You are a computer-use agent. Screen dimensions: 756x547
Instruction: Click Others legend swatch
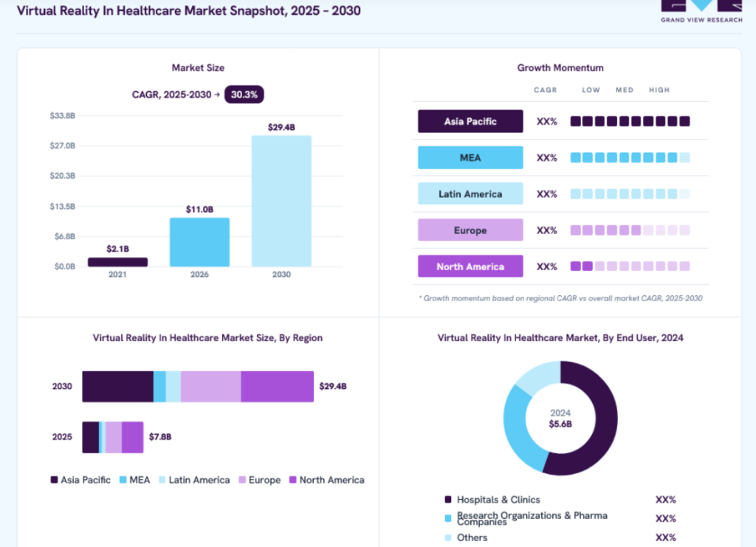[448, 537]
